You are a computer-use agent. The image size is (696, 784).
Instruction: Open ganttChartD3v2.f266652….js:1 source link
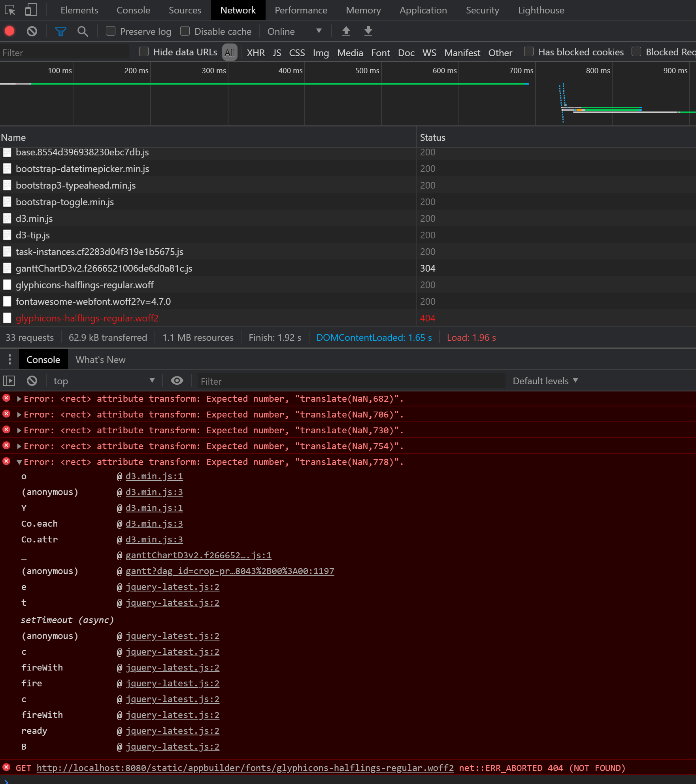(198, 555)
